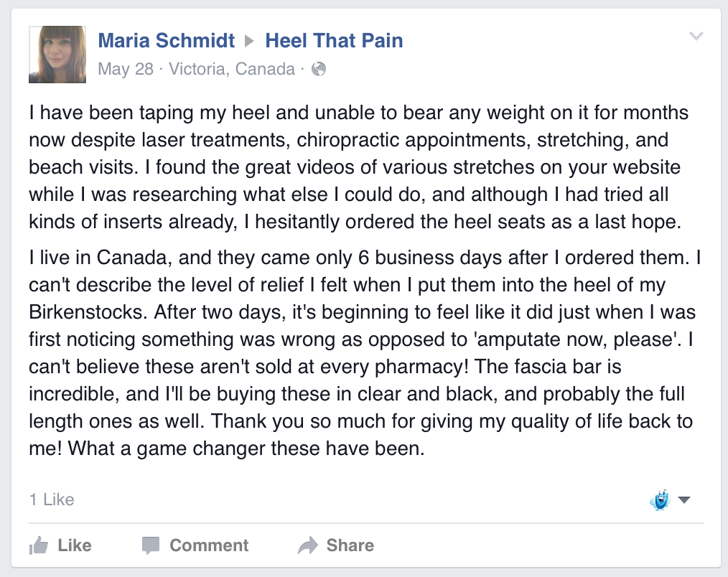
Task: Click the May 28 post timestamp
Action: click(x=124, y=70)
